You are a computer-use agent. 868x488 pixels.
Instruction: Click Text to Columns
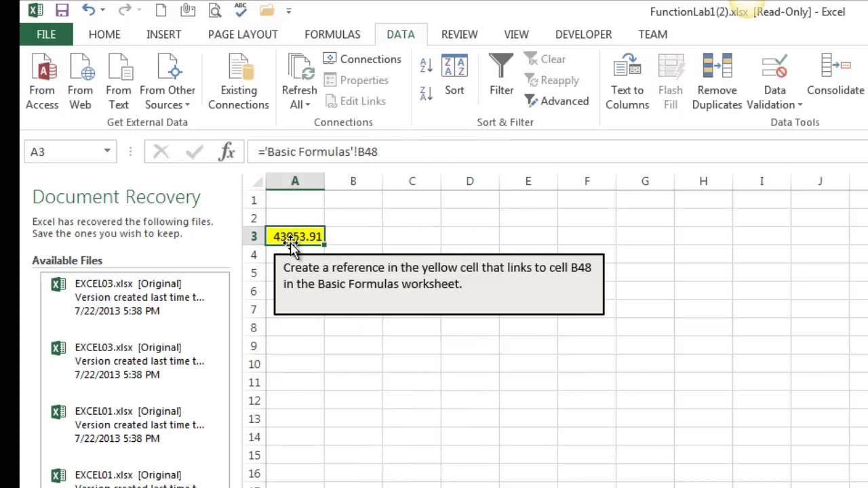(627, 81)
